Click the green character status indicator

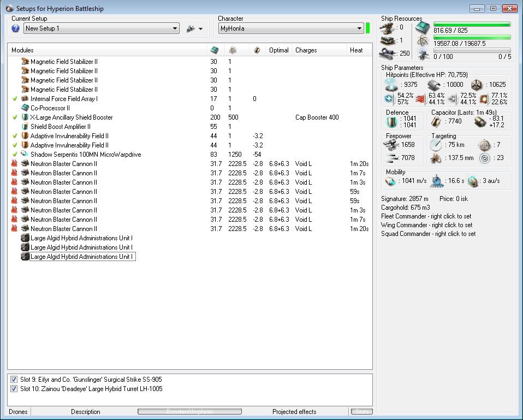coord(367,28)
